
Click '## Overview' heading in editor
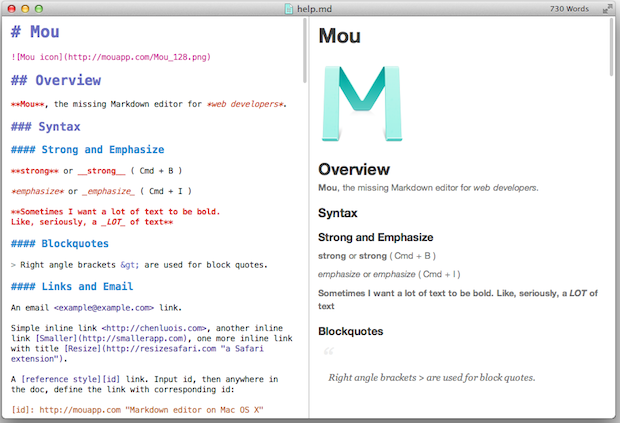pyautogui.click(x=56, y=80)
